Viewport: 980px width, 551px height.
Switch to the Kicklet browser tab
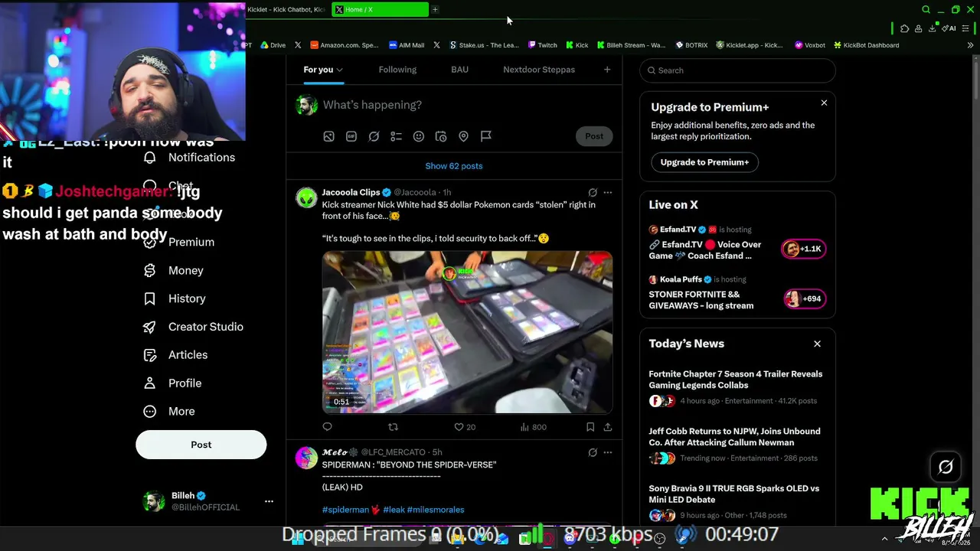pyautogui.click(x=288, y=10)
